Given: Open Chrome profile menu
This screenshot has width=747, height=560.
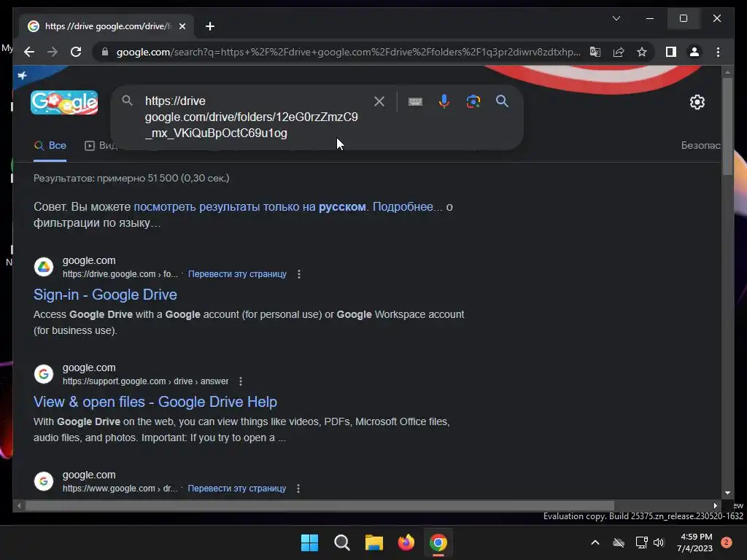Looking at the screenshot, I should tap(694, 52).
